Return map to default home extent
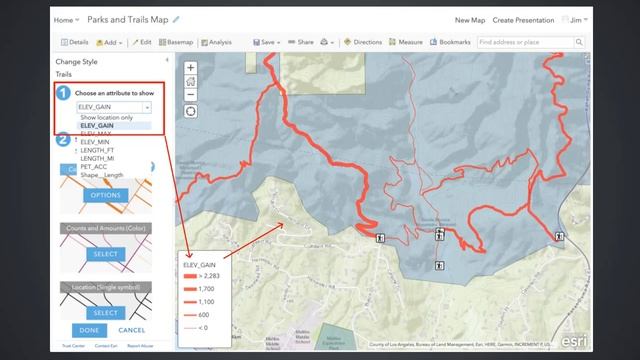Image resolution: width=640 pixels, height=360 pixels. coord(191,82)
